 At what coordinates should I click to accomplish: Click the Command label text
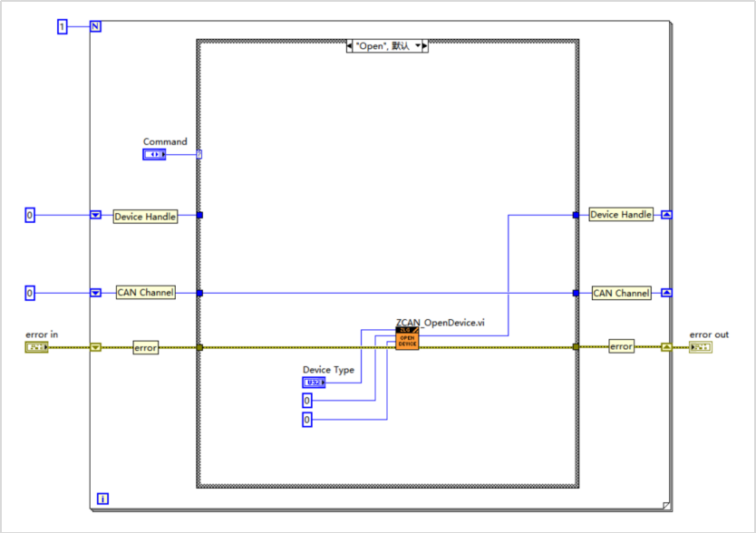[165, 141]
